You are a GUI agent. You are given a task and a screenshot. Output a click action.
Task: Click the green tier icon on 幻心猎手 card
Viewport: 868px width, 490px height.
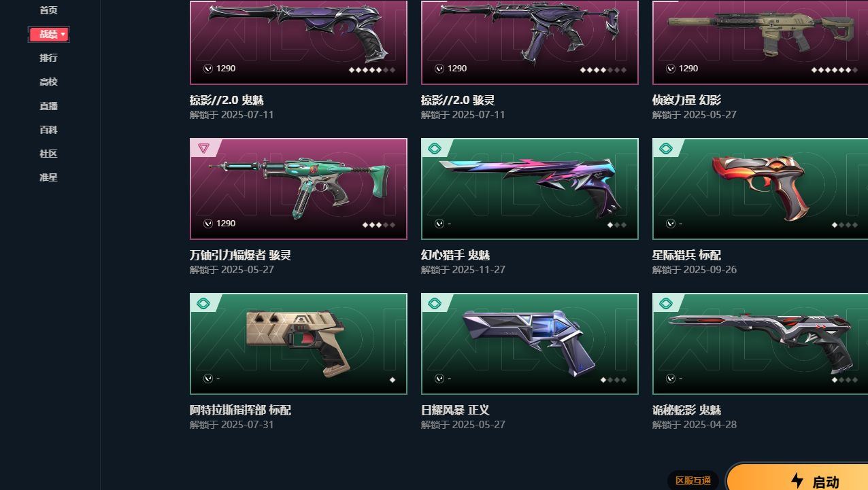tap(435, 148)
